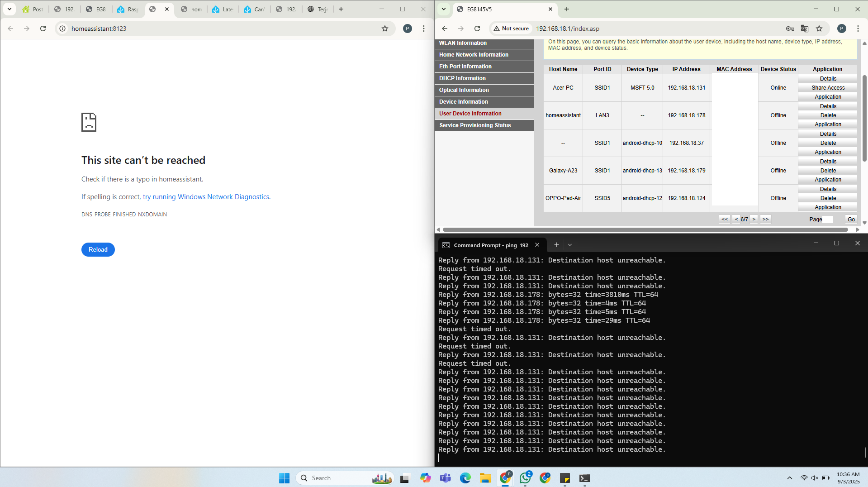Expand the Command Prompt profile dropdown arrow
The width and height of the screenshot is (868, 487).
pyautogui.click(x=570, y=245)
